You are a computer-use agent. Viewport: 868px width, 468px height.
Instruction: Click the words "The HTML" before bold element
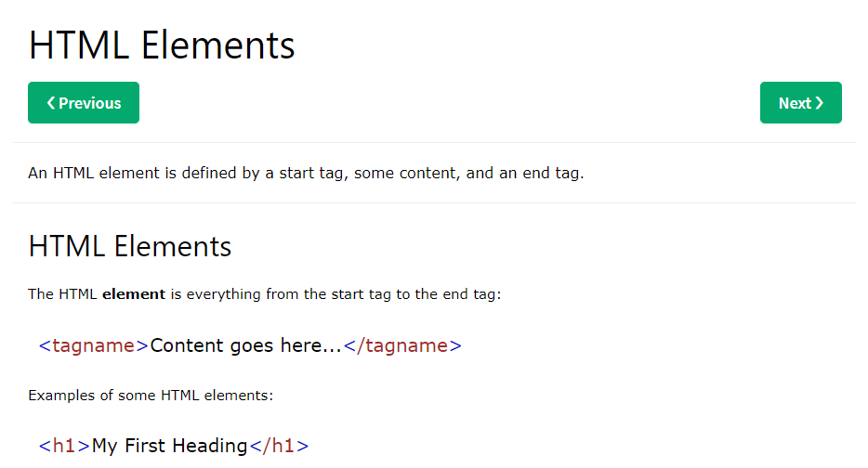pyautogui.click(x=62, y=294)
